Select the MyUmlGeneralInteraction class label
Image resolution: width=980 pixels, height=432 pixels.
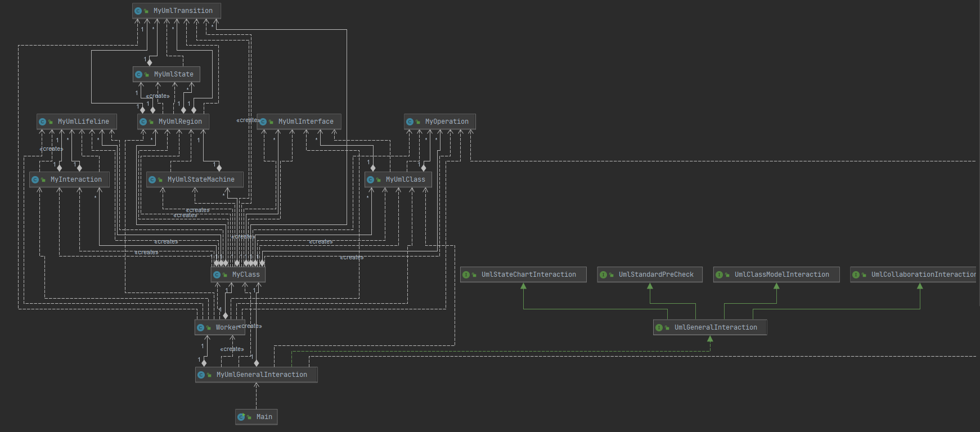point(262,375)
